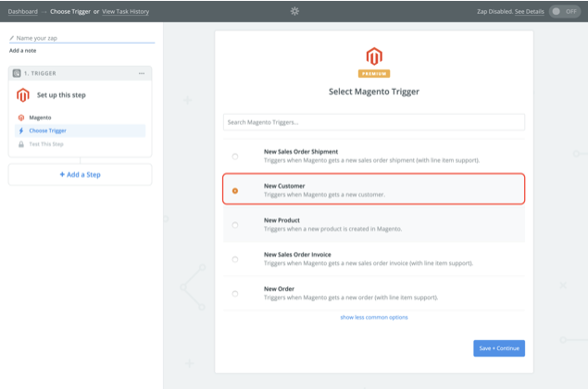Click Select Magento Trigger heading
This screenshot has width=588, height=389.
(374, 92)
